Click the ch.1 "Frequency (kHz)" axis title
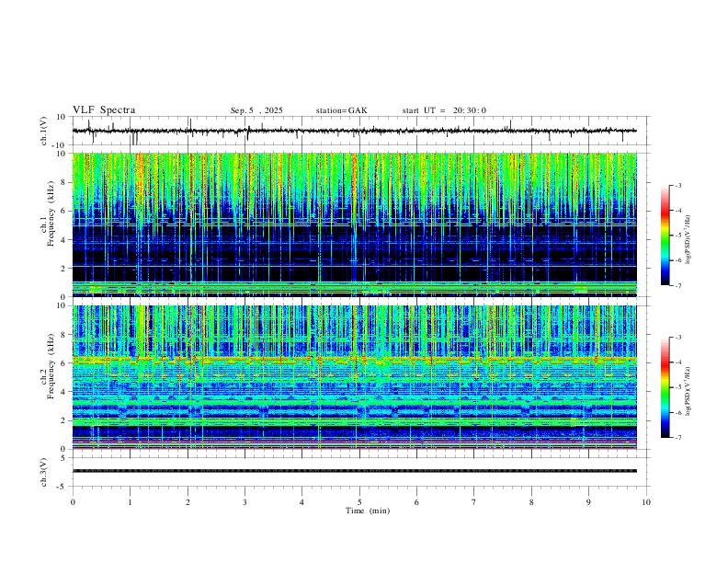728x563 pixels. (x=51, y=214)
